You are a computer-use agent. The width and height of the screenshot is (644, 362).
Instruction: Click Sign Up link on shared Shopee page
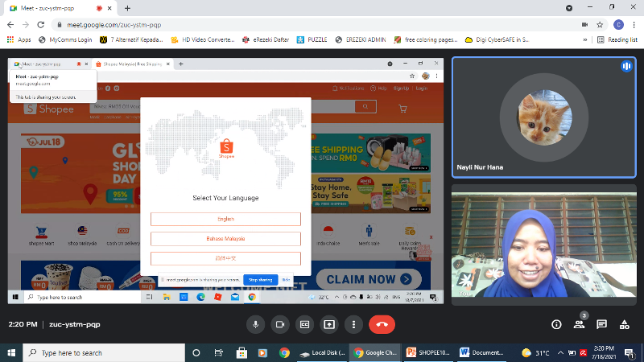coord(401,88)
